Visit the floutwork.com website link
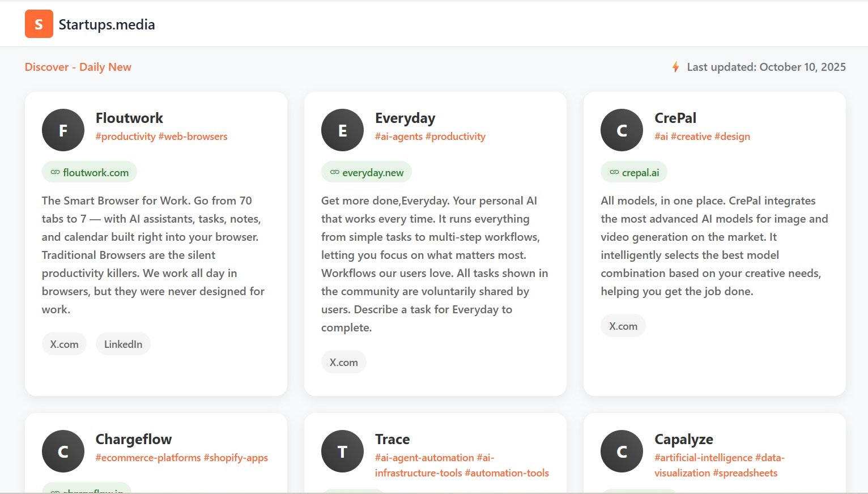The height and width of the screenshot is (494, 868). tap(90, 172)
